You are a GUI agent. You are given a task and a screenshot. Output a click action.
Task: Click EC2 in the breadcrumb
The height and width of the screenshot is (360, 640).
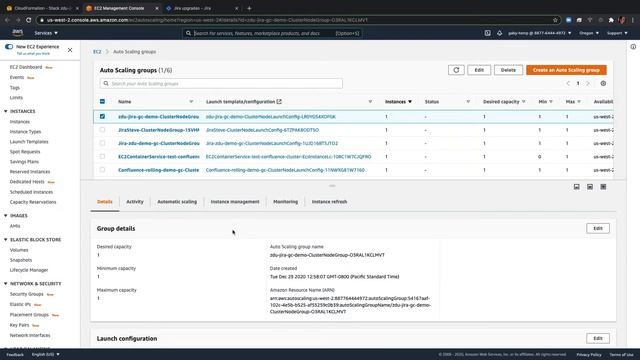pos(97,51)
